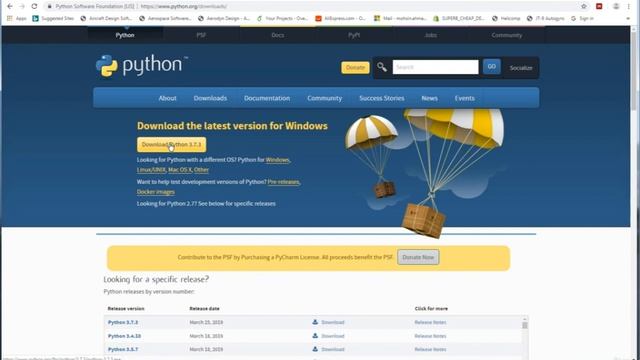
Task: Open the About menu in the blue navigation bar
Action: click(x=167, y=98)
